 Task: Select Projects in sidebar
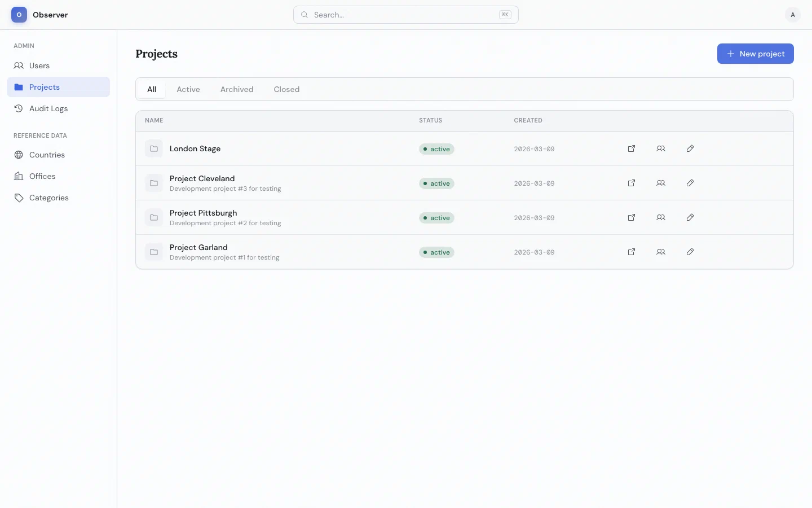coord(58,87)
